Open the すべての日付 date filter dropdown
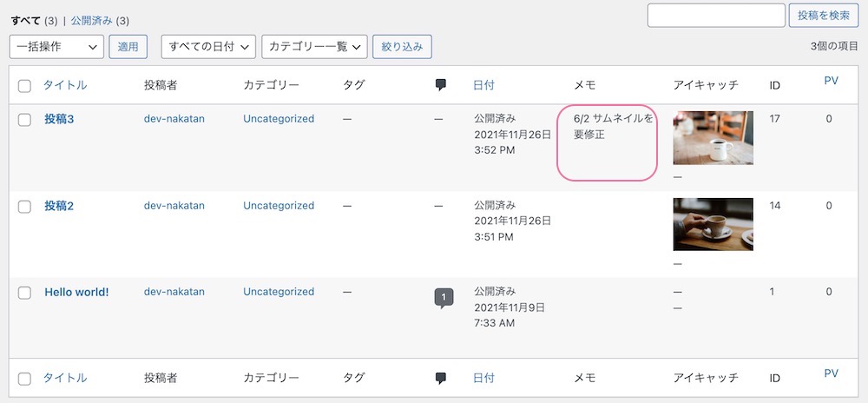Viewport: 868px width, 403px height. [x=208, y=47]
